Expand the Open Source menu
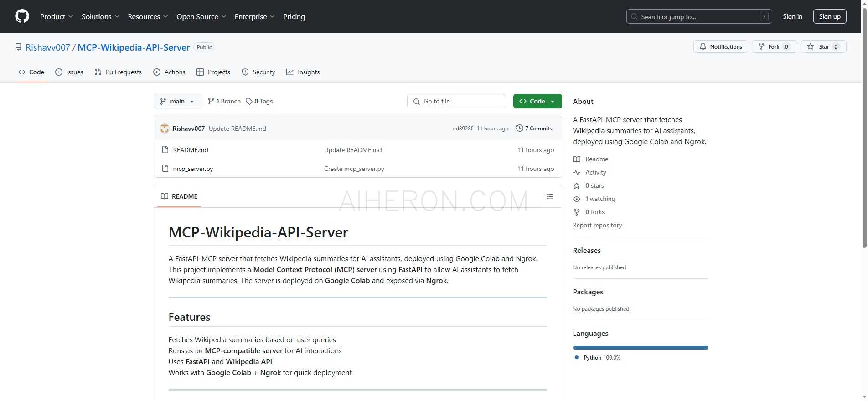This screenshot has height=401, width=868. pyautogui.click(x=201, y=16)
